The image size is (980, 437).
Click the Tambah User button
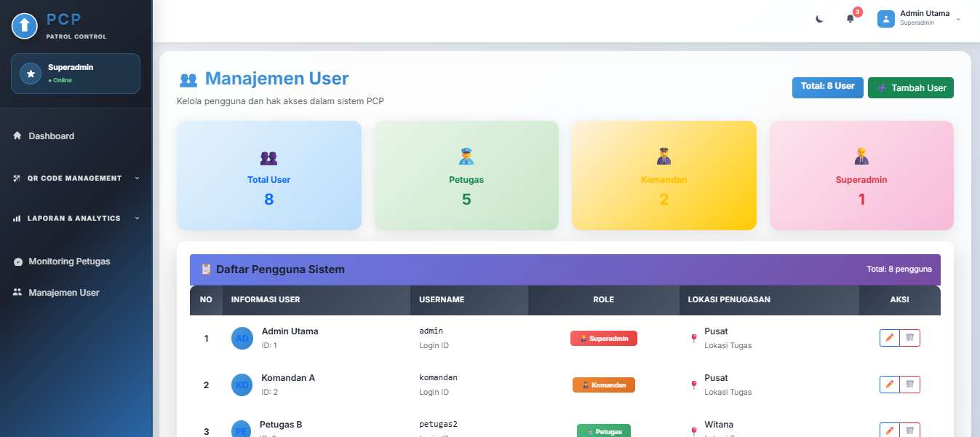pos(910,88)
